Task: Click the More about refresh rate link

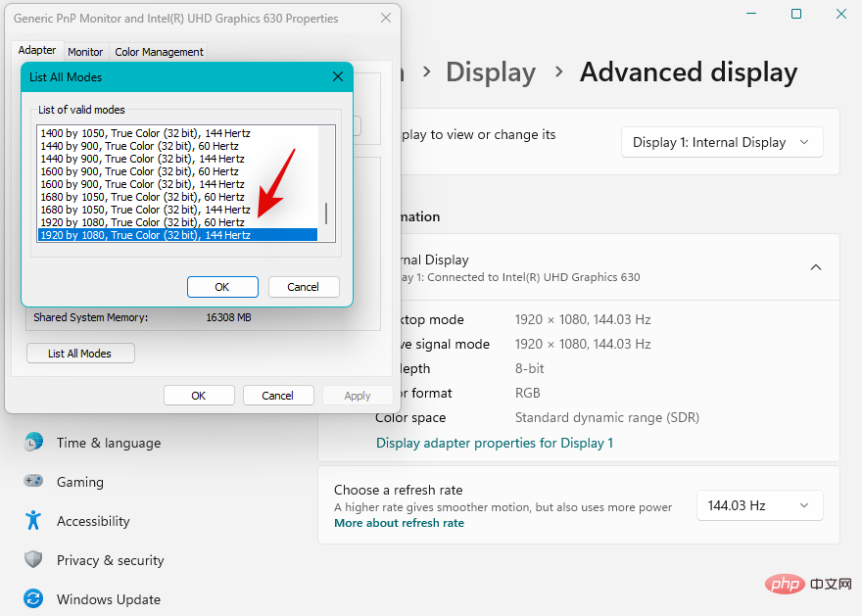Action: point(399,522)
